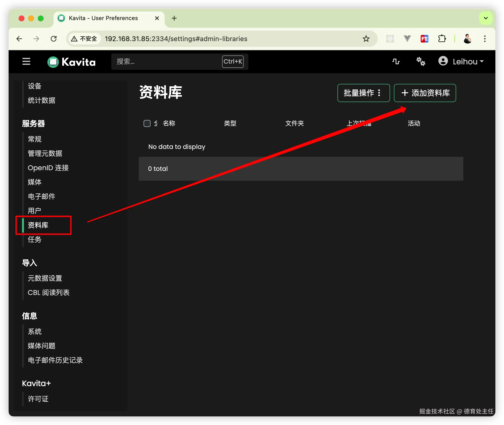The image size is (504, 425).
Task: Tick the select-all checkbox in the table header
Action: click(147, 123)
